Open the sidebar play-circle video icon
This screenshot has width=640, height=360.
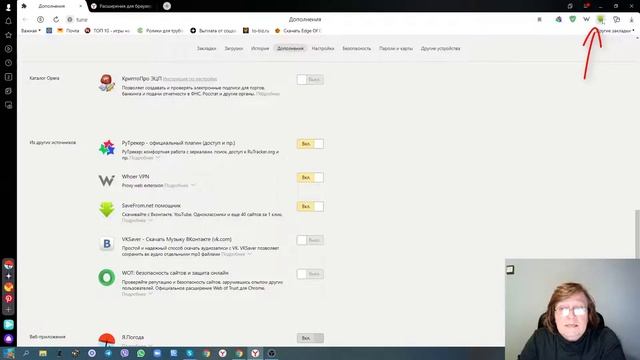pyautogui.click(x=8, y=49)
